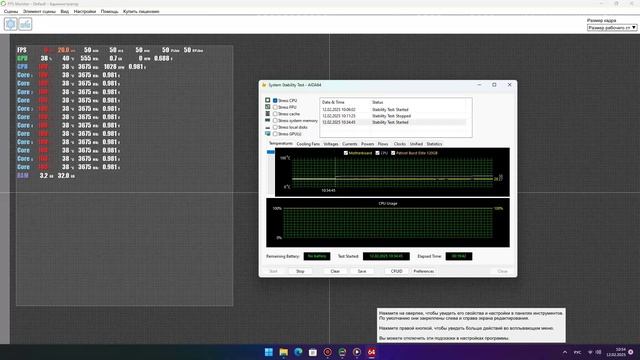
Task: Click the FPS row label in the overlay
Action: (22, 50)
